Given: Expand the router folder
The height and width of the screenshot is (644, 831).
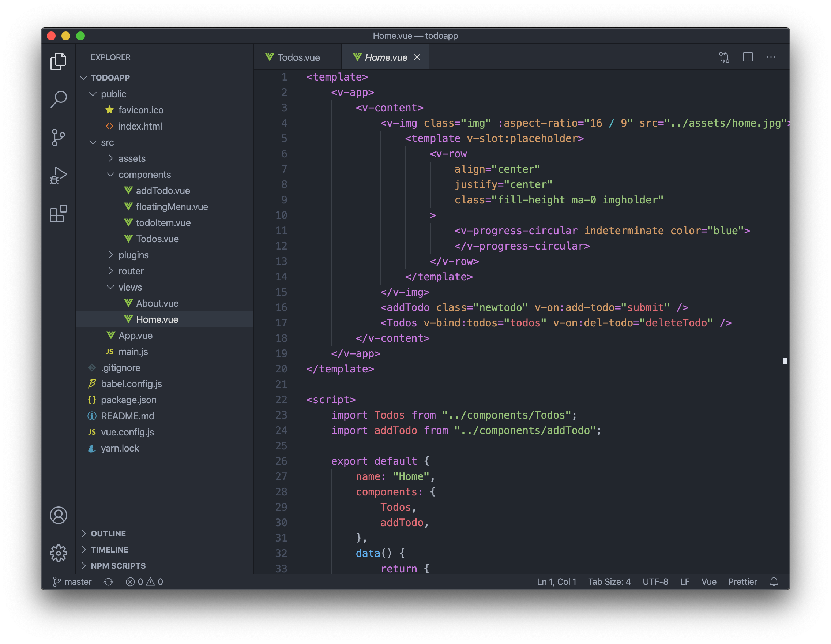Looking at the screenshot, I should click(164, 271).
